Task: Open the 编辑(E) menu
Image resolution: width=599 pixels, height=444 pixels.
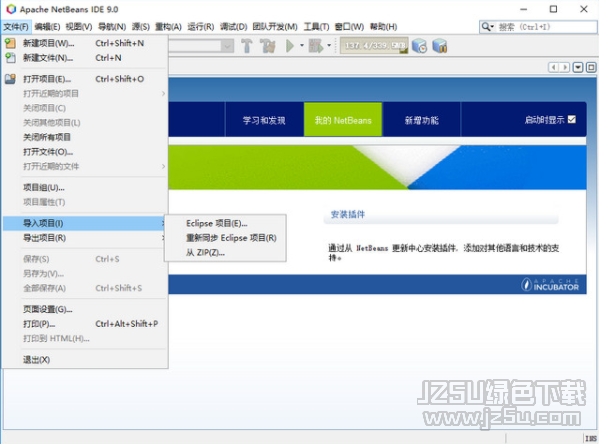Action: click(x=47, y=27)
